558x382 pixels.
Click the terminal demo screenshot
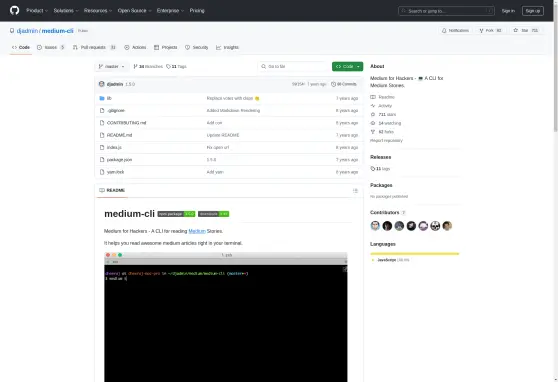click(x=226, y=317)
